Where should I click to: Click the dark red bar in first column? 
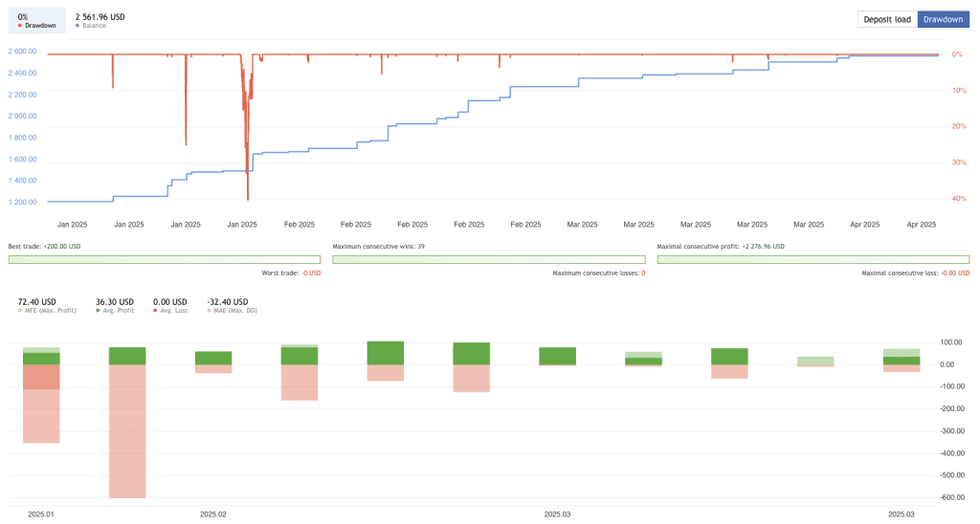[41, 377]
